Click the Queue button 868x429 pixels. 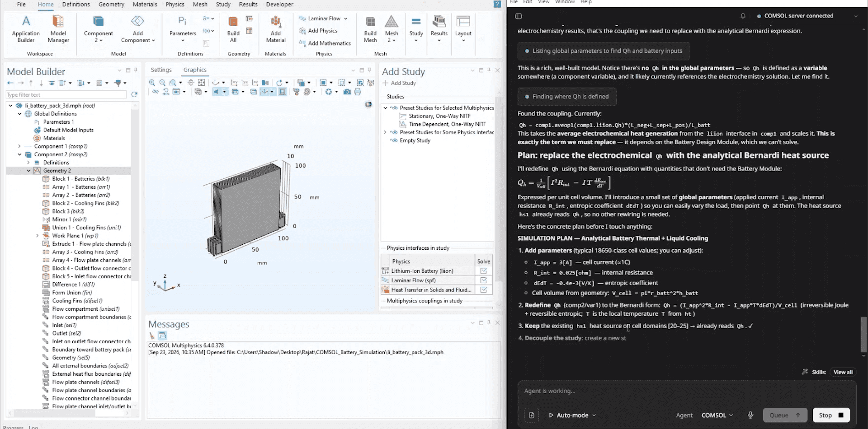[785, 415]
